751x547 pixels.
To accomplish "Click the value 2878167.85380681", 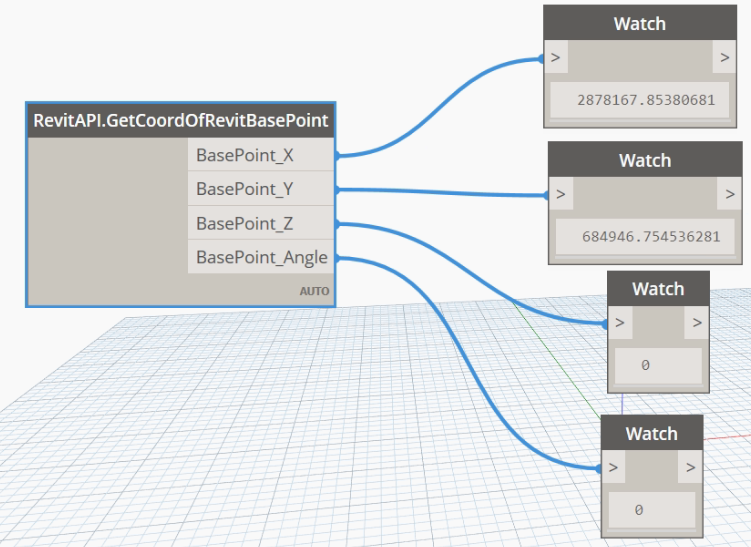I will [x=646, y=100].
